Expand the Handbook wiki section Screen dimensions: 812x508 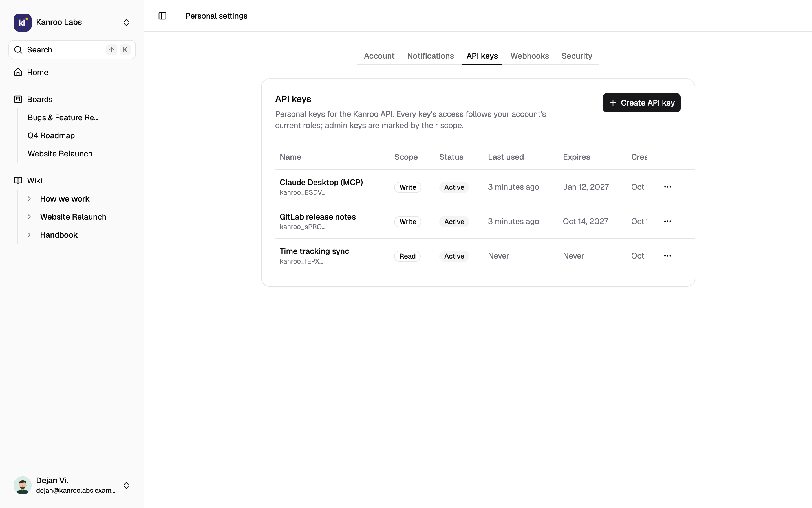pos(29,235)
